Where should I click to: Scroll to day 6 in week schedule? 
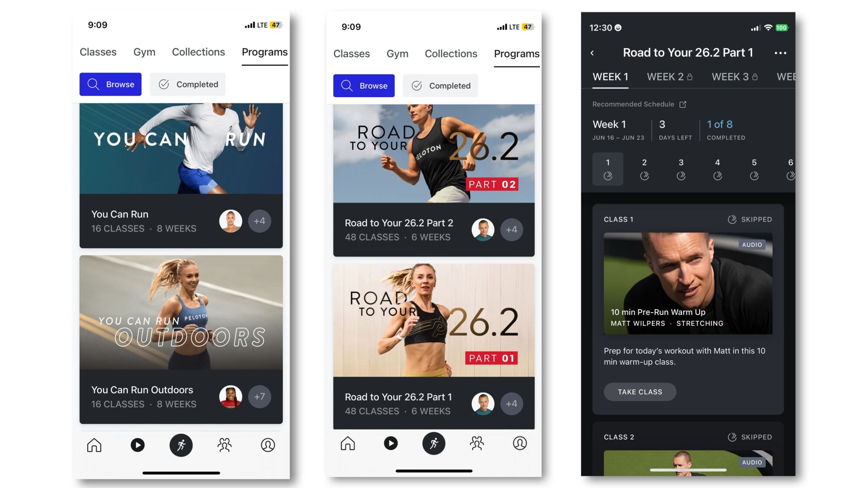click(790, 169)
